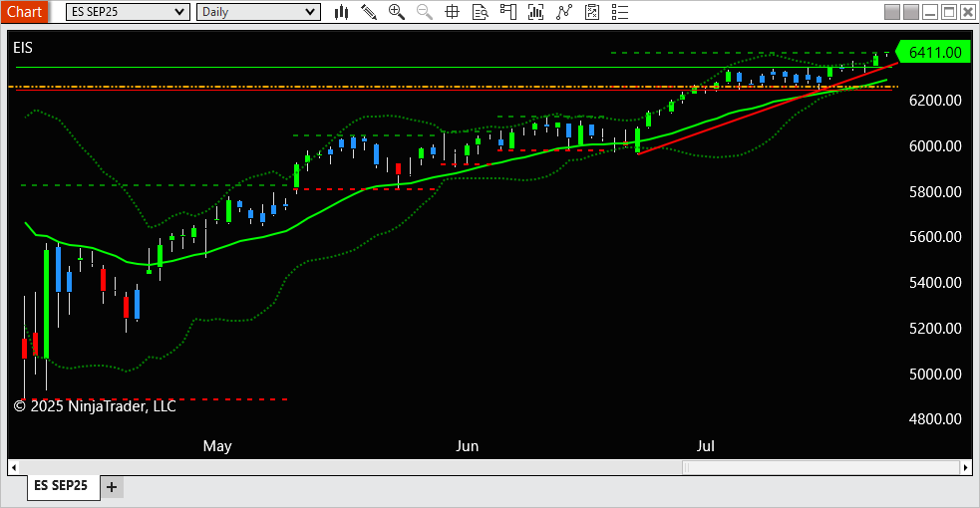Click the horizontal scrollbar thumb
This screenshot has height=508, width=980.
820,467
